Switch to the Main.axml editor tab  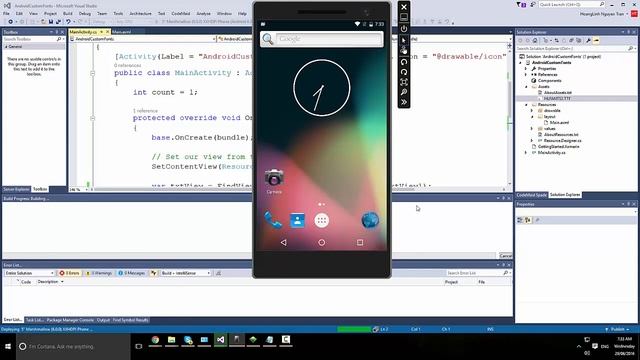pyautogui.click(x=121, y=31)
